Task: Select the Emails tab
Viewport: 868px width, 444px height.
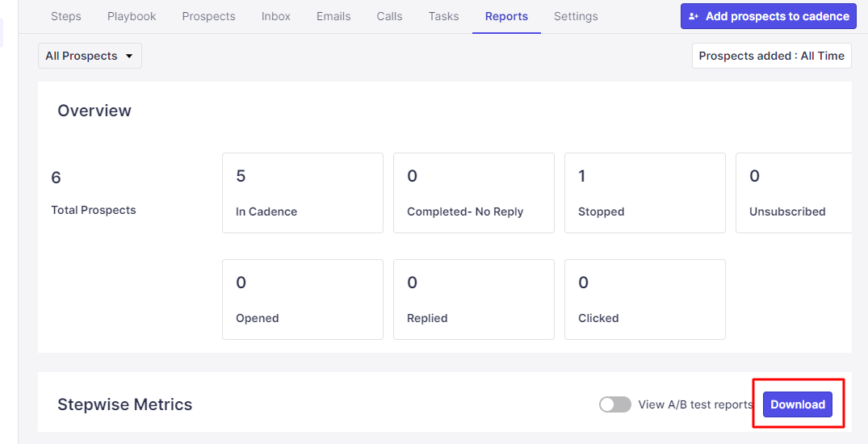Action: pyautogui.click(x=333, y=16)
